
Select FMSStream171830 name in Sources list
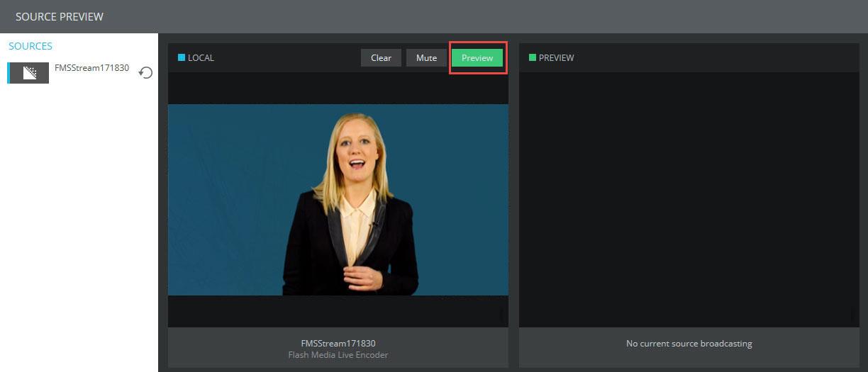[91, 68]
